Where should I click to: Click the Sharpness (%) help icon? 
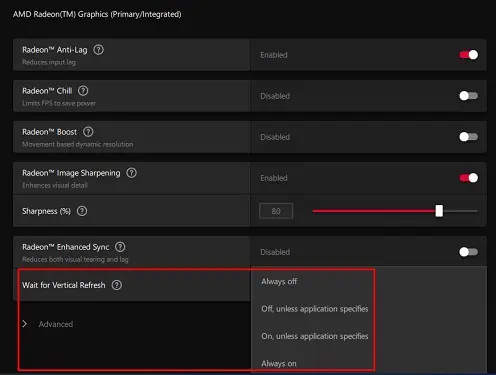tap(82, 211)
